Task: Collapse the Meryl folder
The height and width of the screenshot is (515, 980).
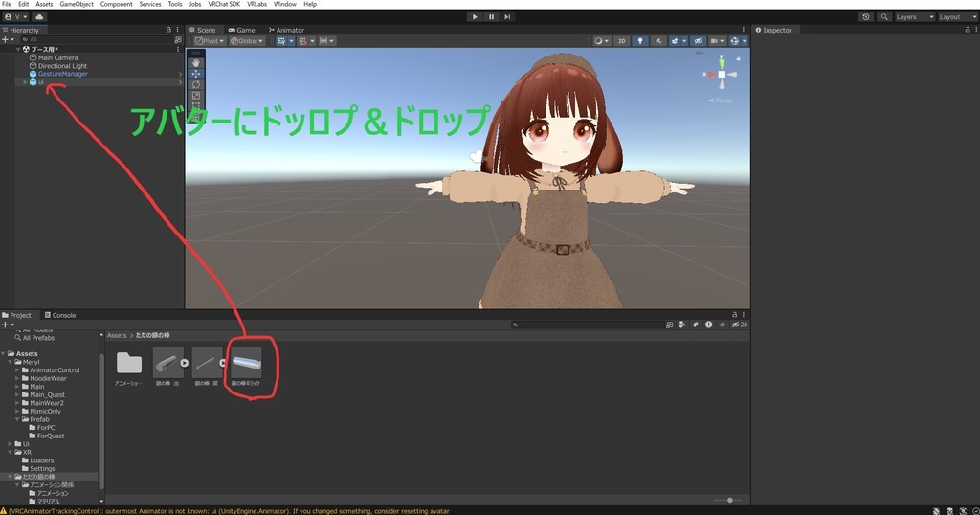Action: pos(10,362)
